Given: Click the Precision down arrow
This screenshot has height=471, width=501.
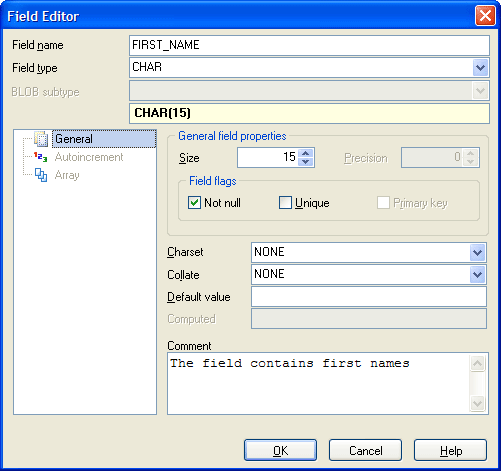Looking at the screenshot, I should [470, 162].
